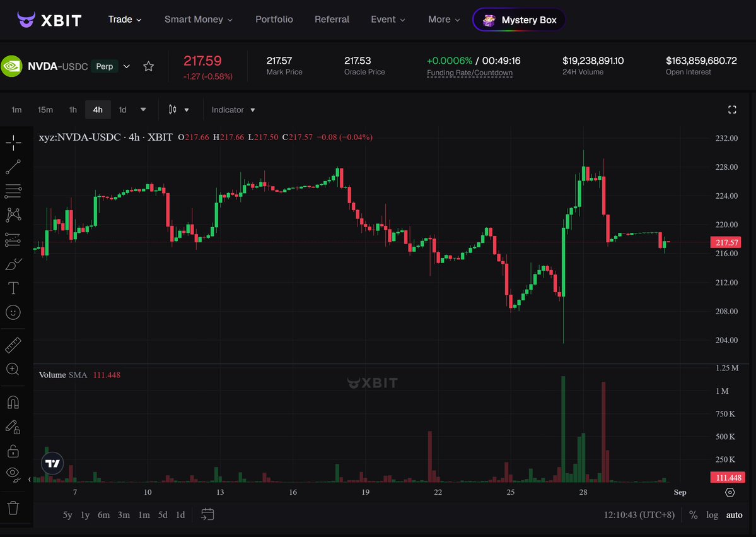Select the 4h timeframe
The image size is (756, 537).
[98, 110]
